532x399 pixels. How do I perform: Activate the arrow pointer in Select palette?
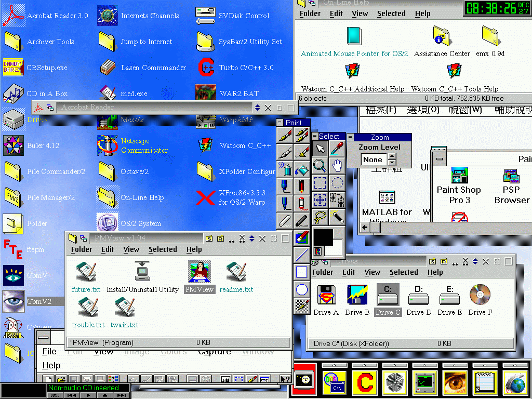pos(320,148)
